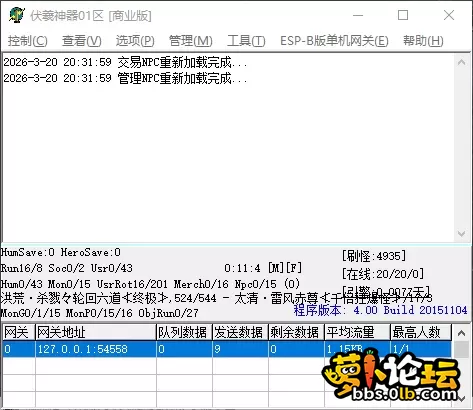Click the application icon in title bar
This screenshot has width=473, height=410.
[17, 15]
